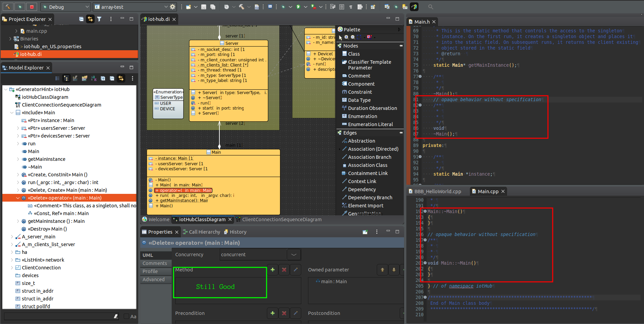
Task: Click the Save icon in main toolbar
Action: tap(204, 7)
